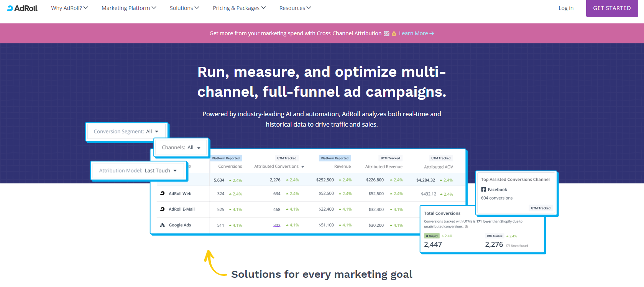The height and width of the screenshot is (287, 644).
Task: Click the 5,634 total conversions value
Action: tap(219, 180)
